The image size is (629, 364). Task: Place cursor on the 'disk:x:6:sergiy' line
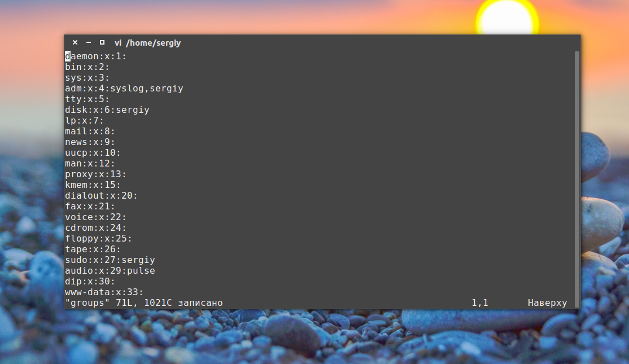107,110
